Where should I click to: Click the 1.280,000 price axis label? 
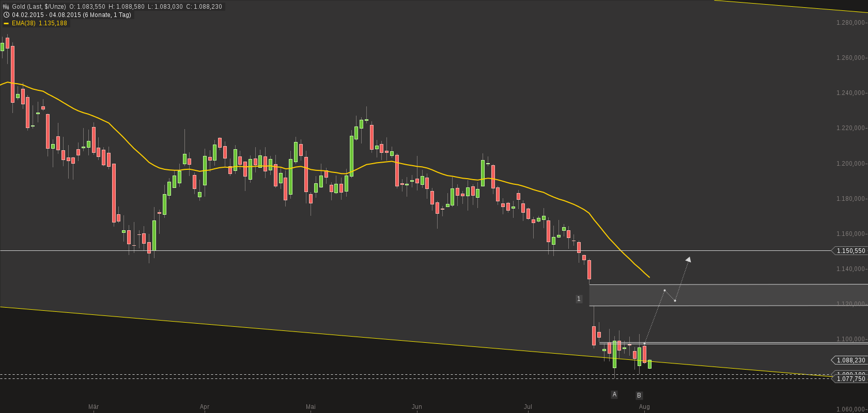click(x=850, y=23)
